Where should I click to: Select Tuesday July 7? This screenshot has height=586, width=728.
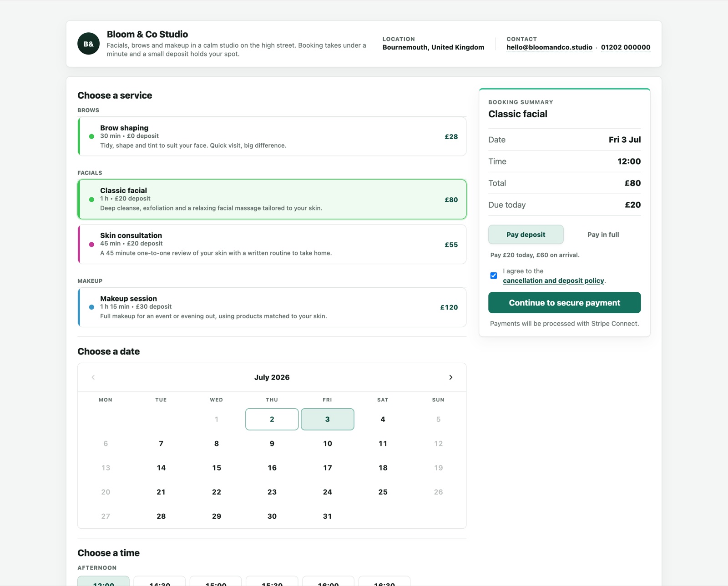tap(161, 443)
